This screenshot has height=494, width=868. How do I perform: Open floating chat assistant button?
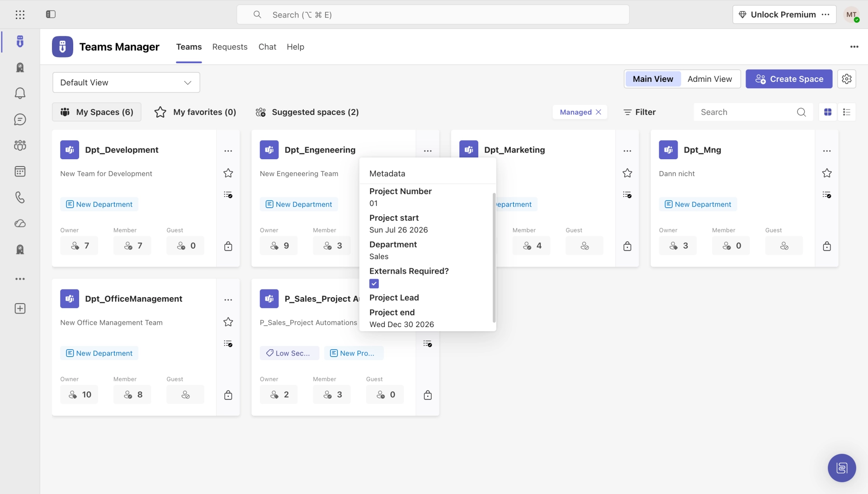coord(842,468)
